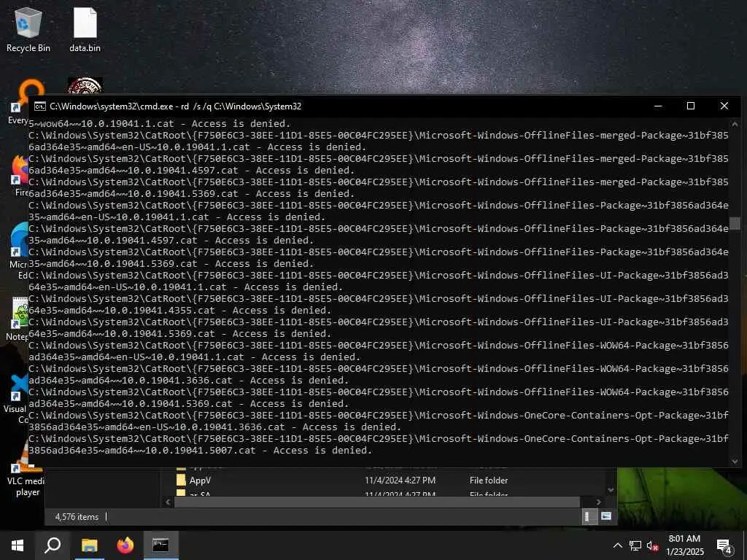Click the 4,576 items status text
The width and height of the screenshot is (747, 560).
tap(77, 517)
